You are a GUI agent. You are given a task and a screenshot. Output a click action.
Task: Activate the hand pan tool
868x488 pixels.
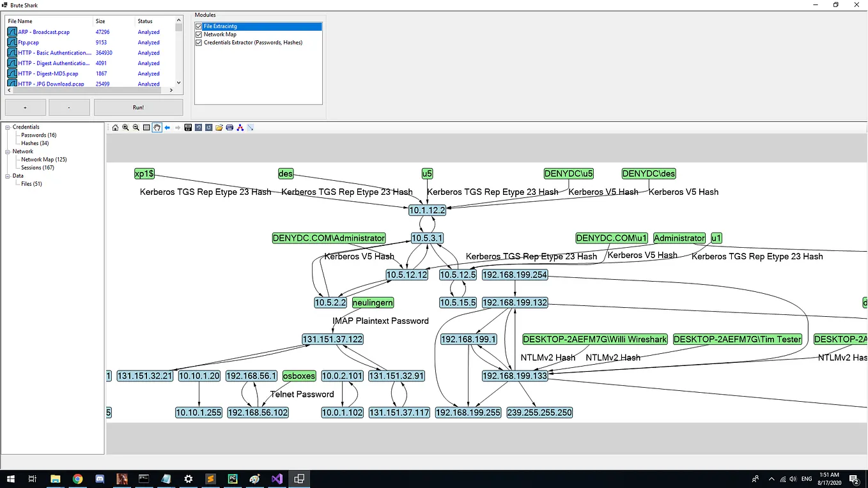point(157,128)
